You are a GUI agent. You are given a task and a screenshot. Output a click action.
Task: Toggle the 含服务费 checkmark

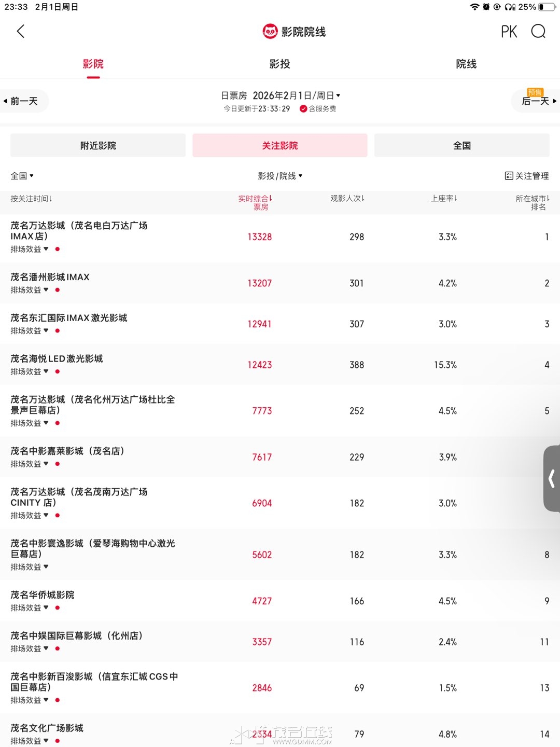(x=303, y=109)
